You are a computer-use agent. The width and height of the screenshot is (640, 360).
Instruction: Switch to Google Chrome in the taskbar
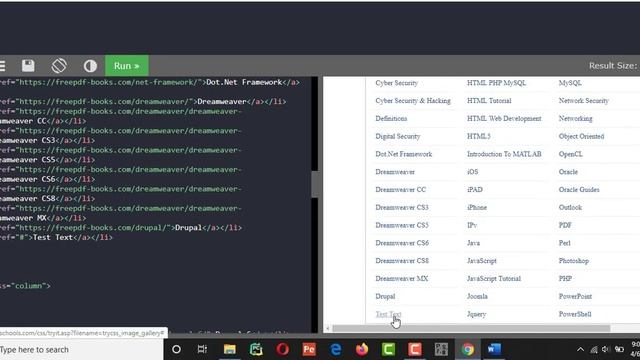[x=468, y=349]
